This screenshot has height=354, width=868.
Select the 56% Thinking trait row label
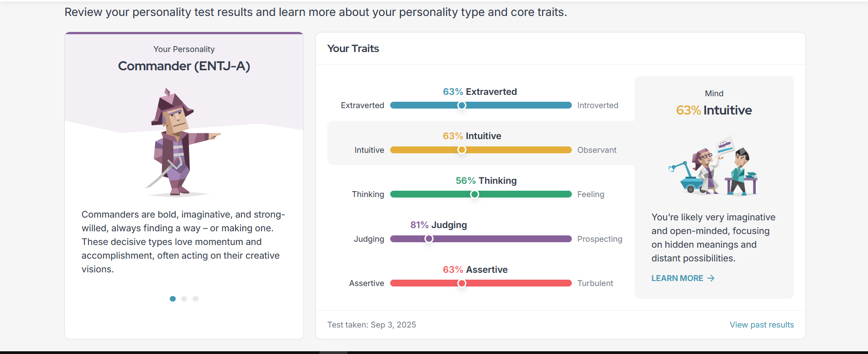pos(486,181)
